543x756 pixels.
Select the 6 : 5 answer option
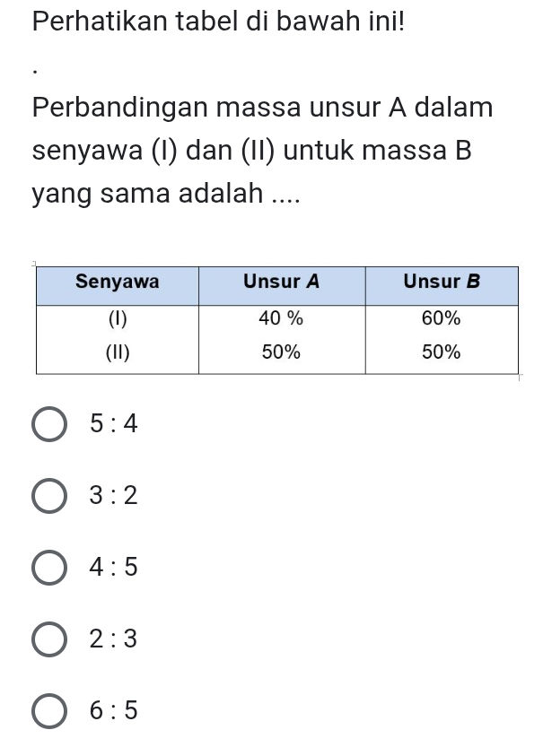(49, 710)
